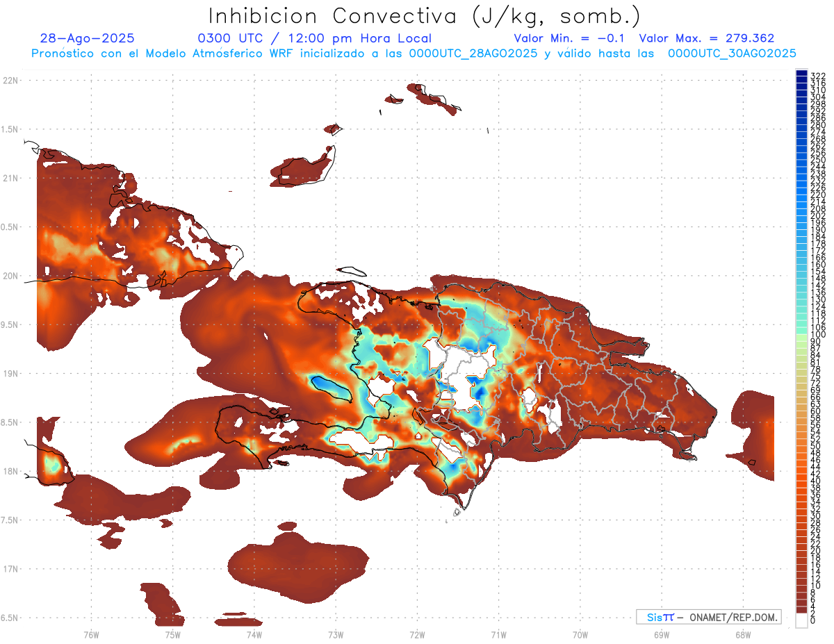Click the '76W' longitude label
The image size is (834, 644).
pyautogui.click(x=91, y=634)
